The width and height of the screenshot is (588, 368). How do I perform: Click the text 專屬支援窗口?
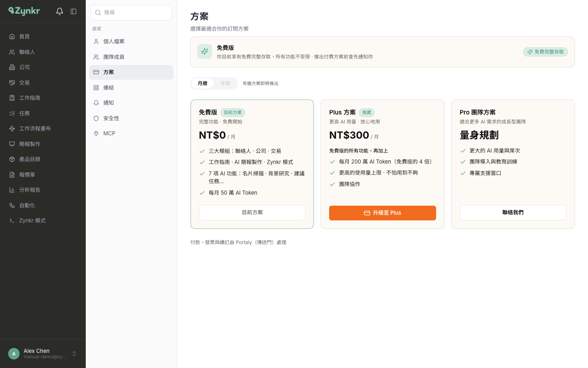[x=486, y=173]
